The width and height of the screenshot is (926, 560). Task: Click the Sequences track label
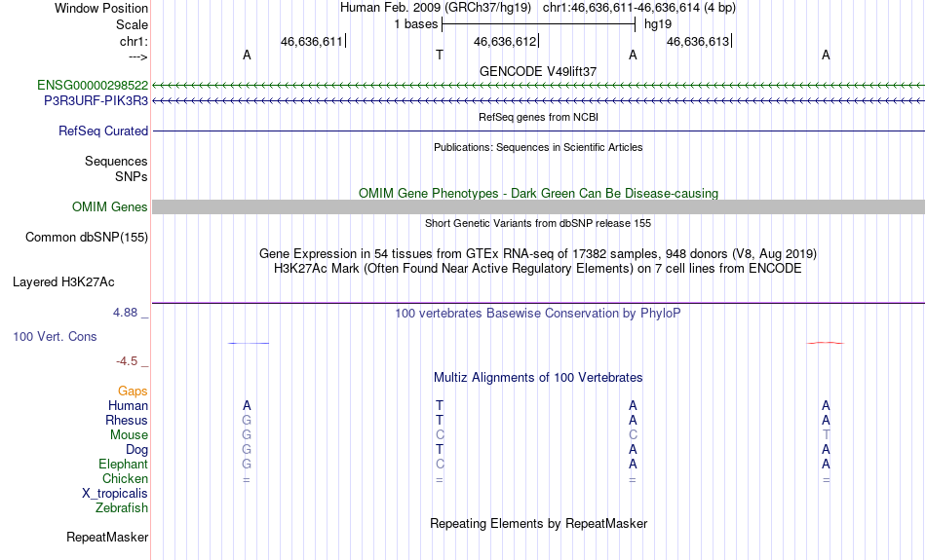coord(116,161)
